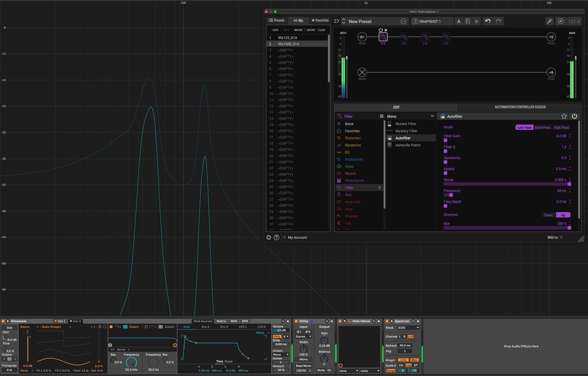Open the Presets tab in Helix Native

[277, 20]
